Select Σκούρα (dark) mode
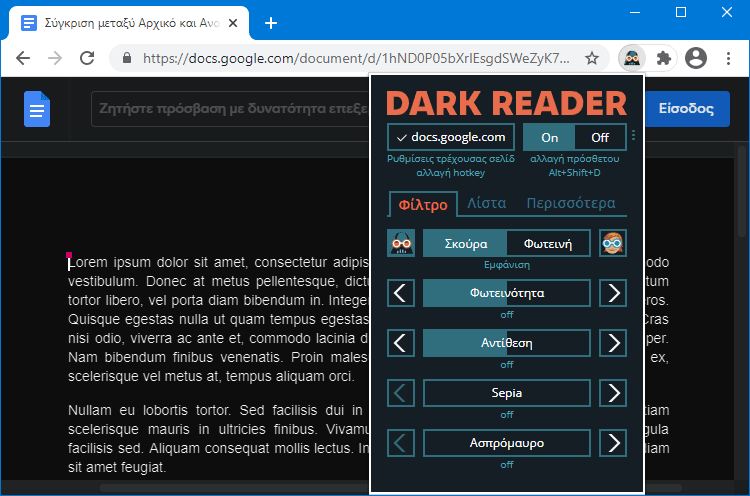750x496 pixels. point(465,244)
